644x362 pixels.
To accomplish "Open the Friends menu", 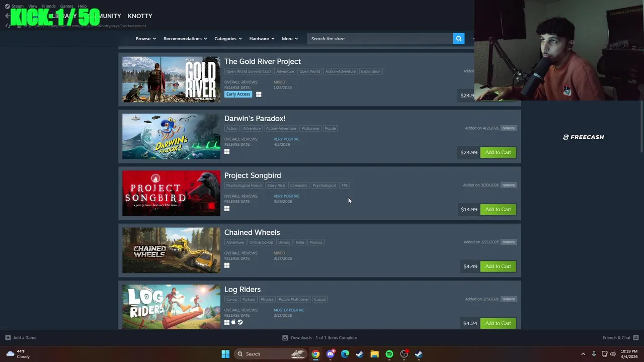I will click(x=49, y=7).
